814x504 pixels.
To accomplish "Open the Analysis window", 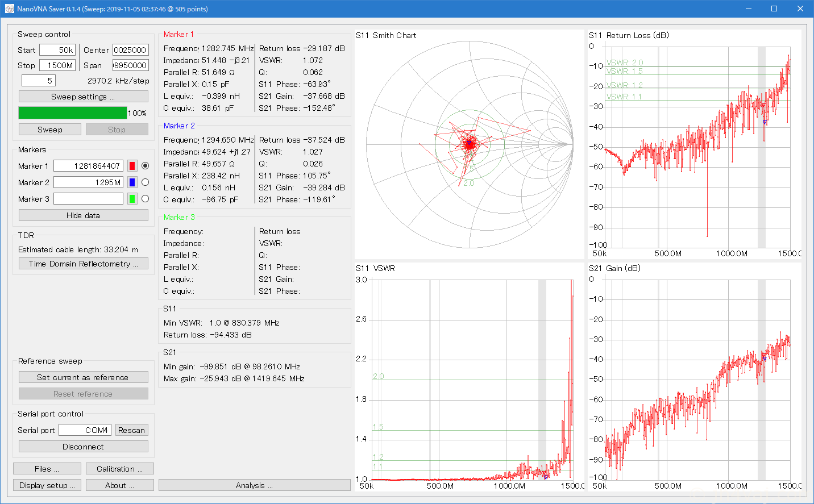I will (x=254, y=485).
